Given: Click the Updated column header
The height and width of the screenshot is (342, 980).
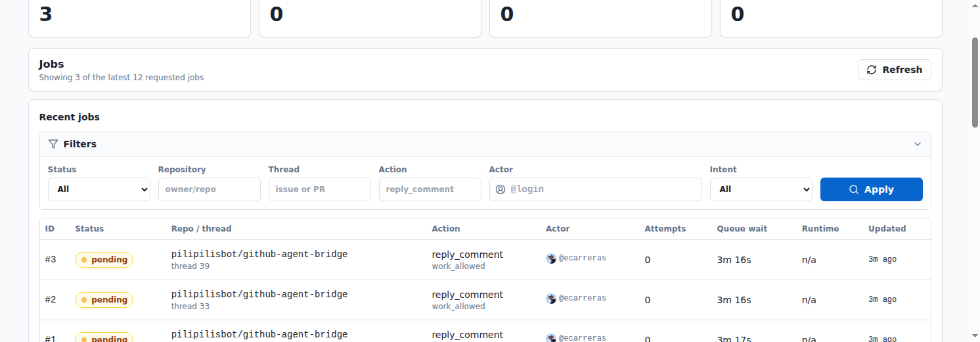Looking at the screenshot, I should coord(887,229).
